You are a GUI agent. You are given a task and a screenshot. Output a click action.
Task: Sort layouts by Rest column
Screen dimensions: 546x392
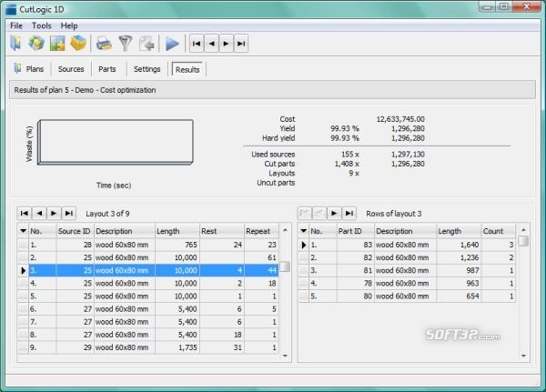coord(222,231)
